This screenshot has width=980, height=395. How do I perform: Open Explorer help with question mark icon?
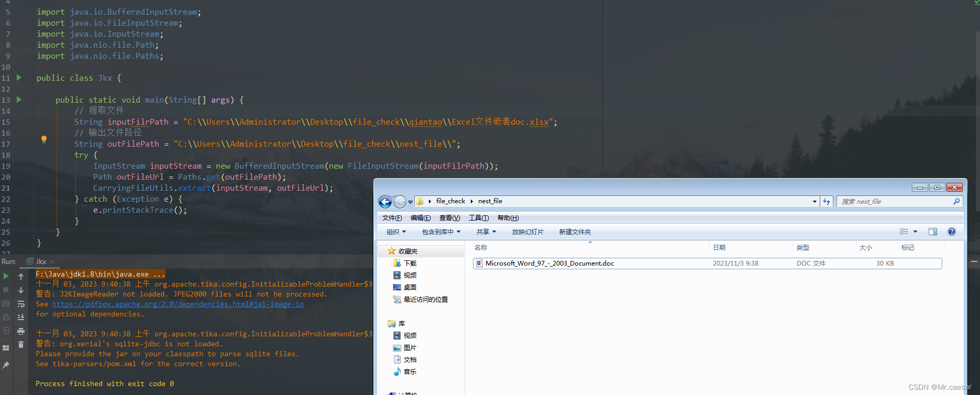(x=952, y=232)
